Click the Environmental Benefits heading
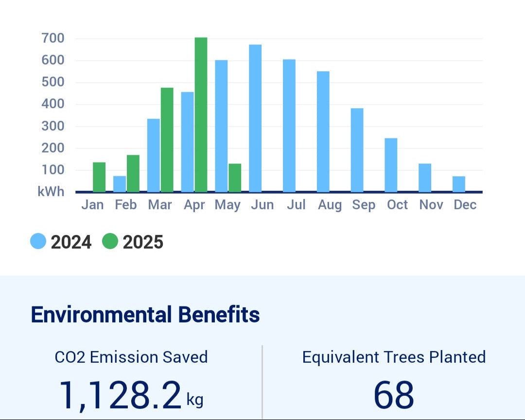The height and width of the screenshot is (420, 525). 145,315
